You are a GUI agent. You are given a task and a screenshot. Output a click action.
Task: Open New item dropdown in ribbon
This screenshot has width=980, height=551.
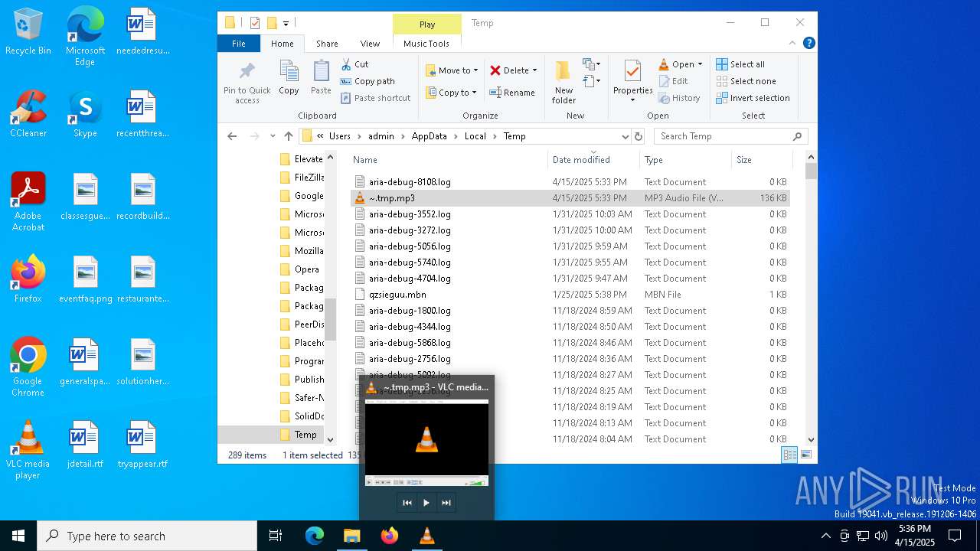592,64
